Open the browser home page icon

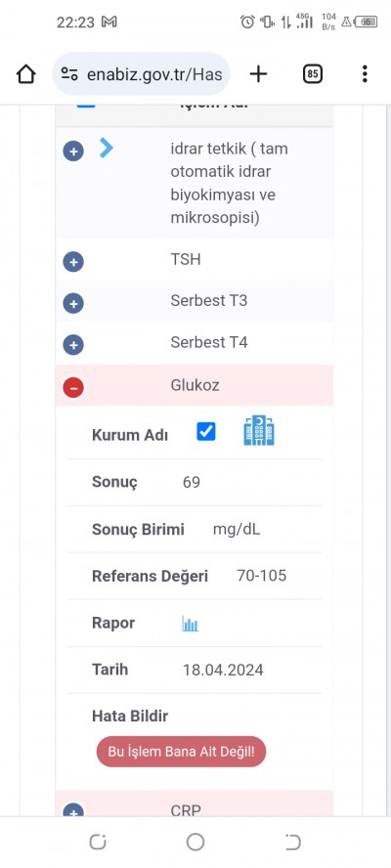(26, 73)
